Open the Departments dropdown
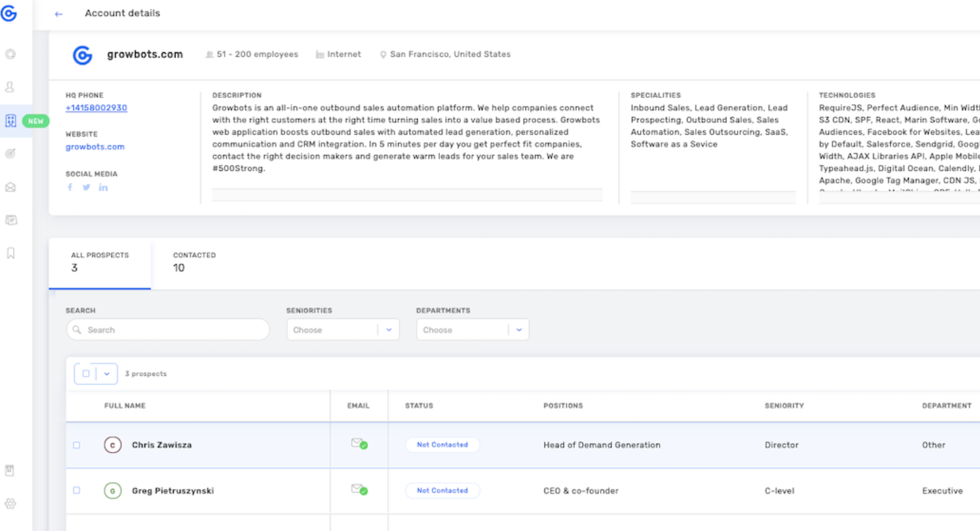The width and height of the screenshot is (980, 531). [472, 329]
